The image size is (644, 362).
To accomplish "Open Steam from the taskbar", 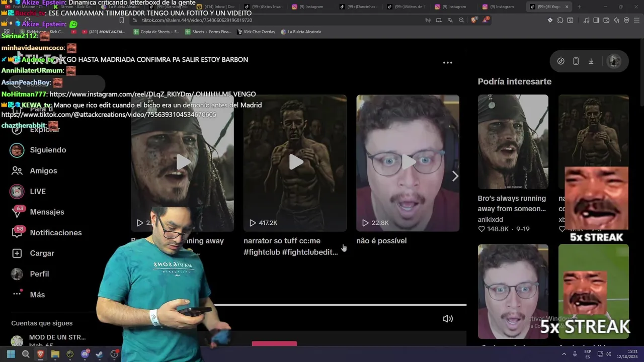I will 100,354.
